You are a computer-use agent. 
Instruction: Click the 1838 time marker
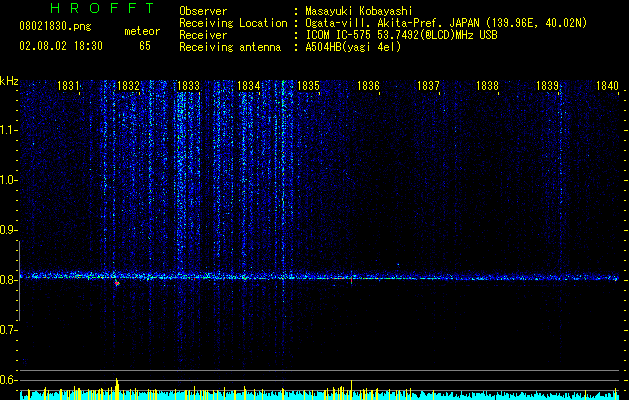[x=487, y=86]
